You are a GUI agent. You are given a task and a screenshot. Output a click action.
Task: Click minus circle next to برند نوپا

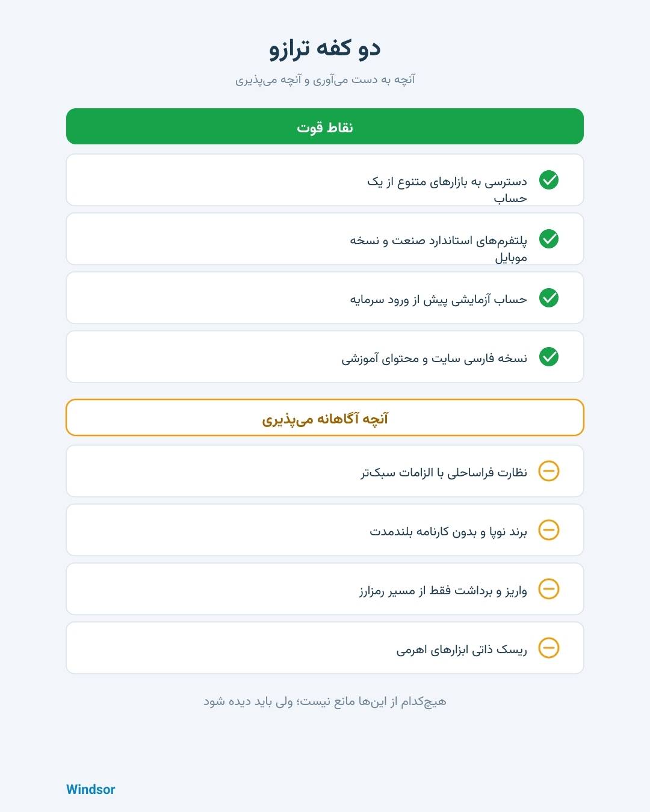(x=549, y=530)
